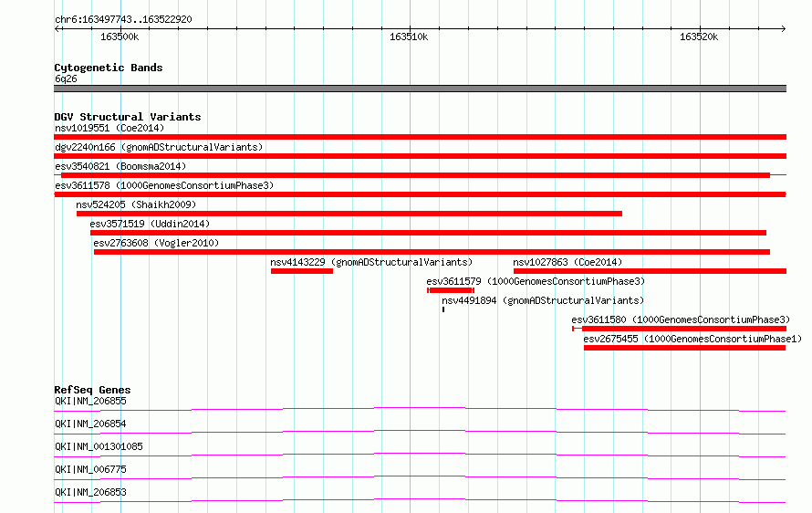Select the esv2675455 red variant bar

point(684,348)
